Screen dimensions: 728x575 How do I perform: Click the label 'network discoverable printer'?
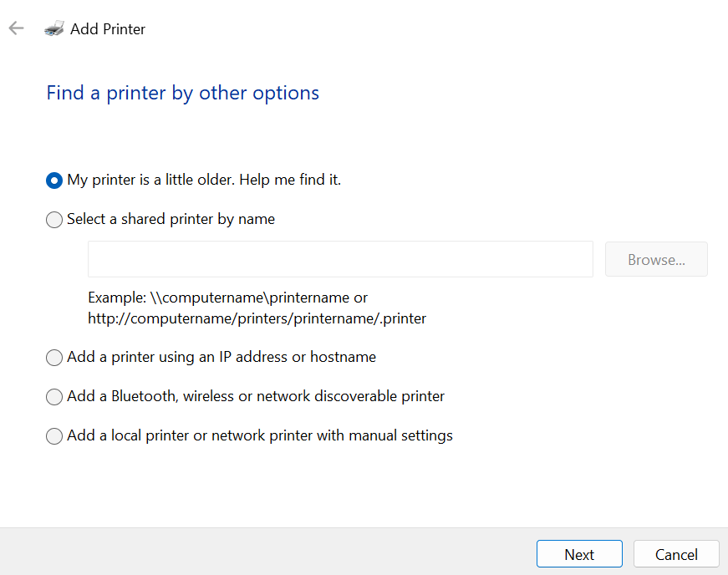[350, 396]
